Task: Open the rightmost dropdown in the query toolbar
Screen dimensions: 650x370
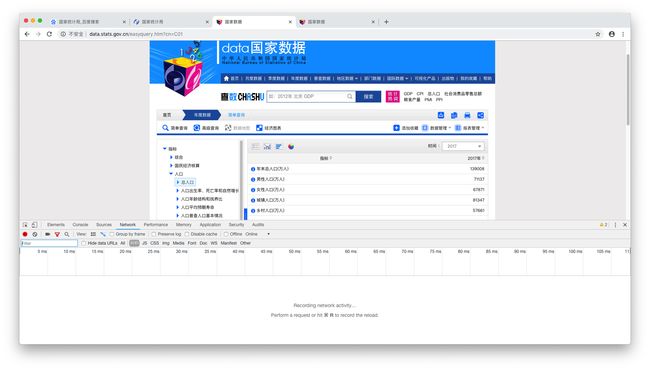Action: 470,128
